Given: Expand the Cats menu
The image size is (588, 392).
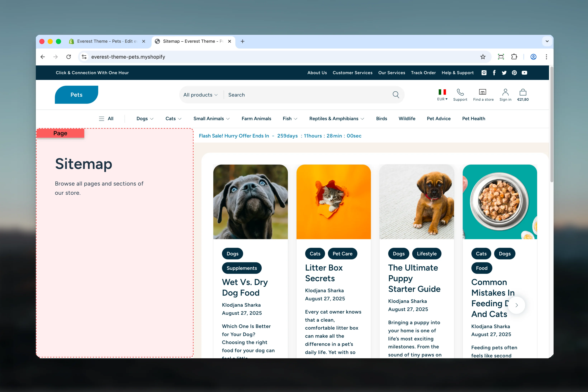Looking at the screenshot, I should click(x=173, y=119).
